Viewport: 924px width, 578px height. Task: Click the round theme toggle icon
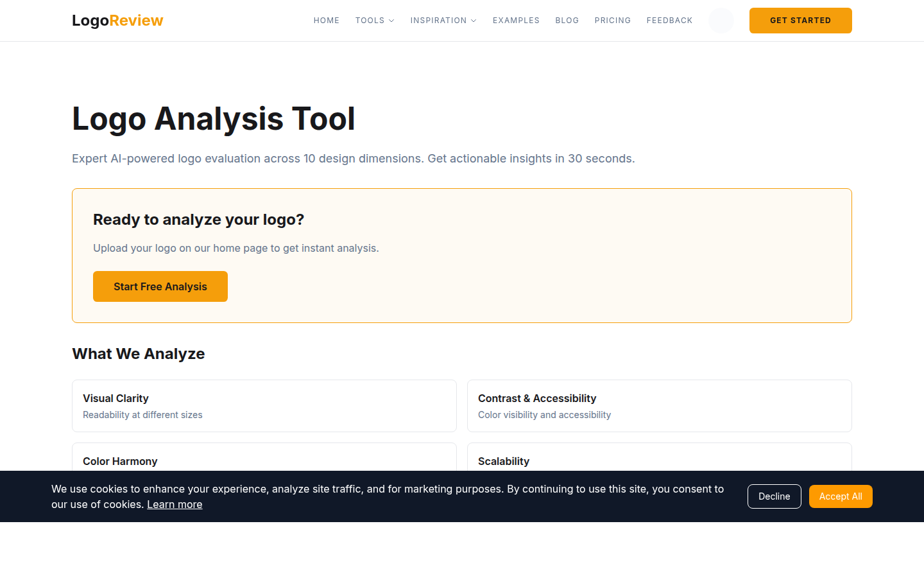[x=721, y=21]
